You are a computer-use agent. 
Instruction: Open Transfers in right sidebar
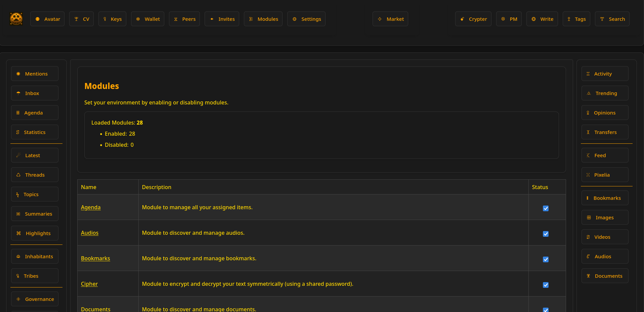coord(605,132)
